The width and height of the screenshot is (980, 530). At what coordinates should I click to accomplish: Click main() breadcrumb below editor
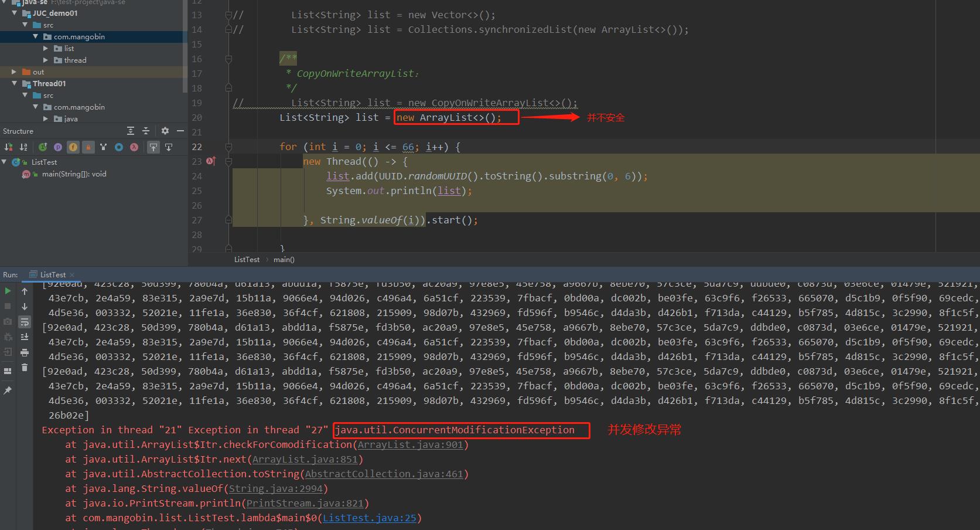pyautogui.click(x=284, y=259)
